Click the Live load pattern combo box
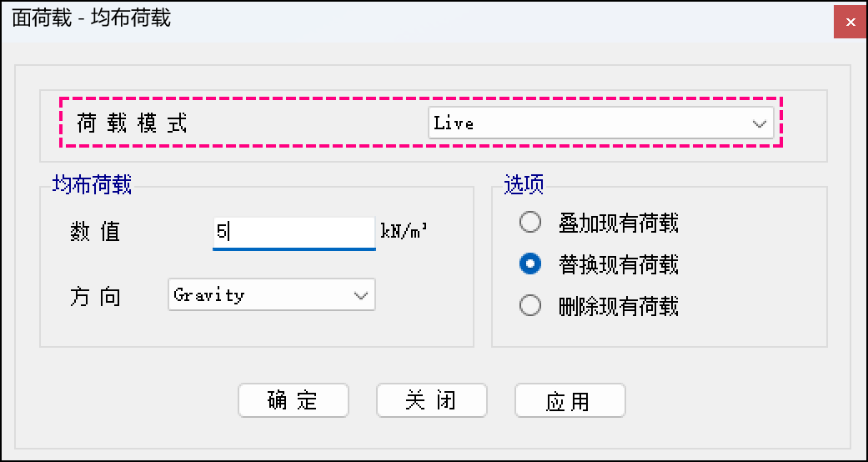 (584, 123)
